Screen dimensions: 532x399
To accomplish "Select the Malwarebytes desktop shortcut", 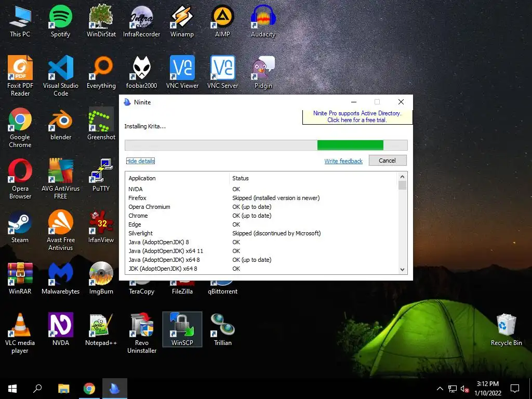I will pos(60,278).
